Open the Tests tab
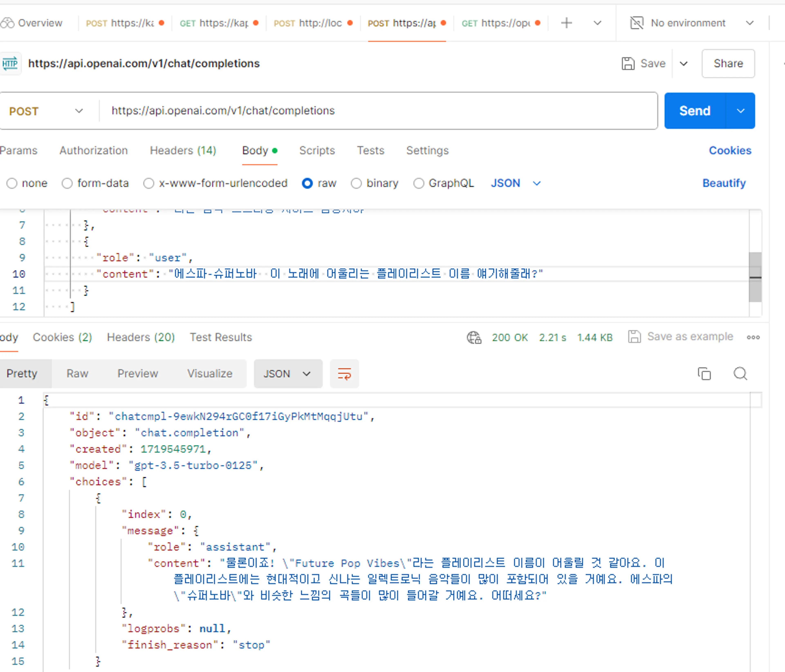785x672 pixels. [x=371, y=151]
